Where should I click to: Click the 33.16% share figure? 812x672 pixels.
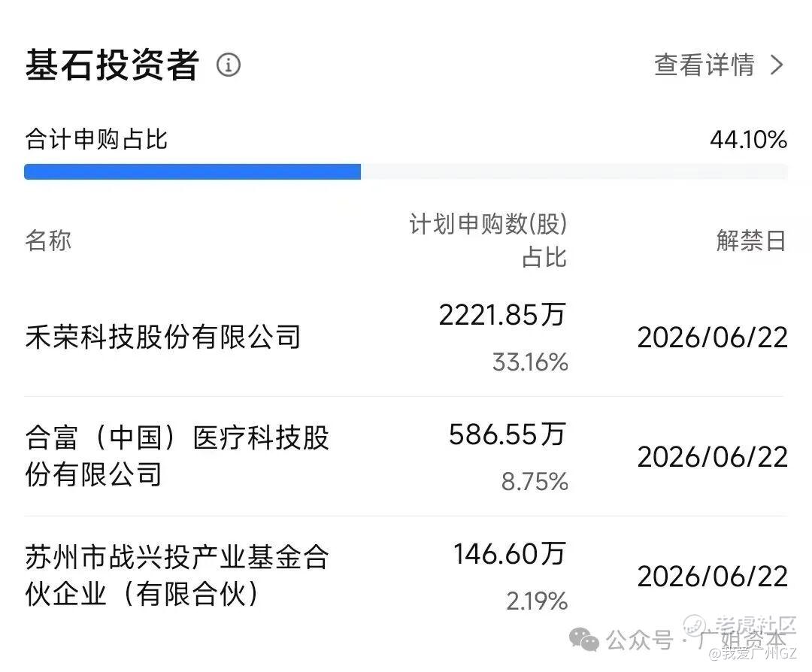tap(530, 363)
